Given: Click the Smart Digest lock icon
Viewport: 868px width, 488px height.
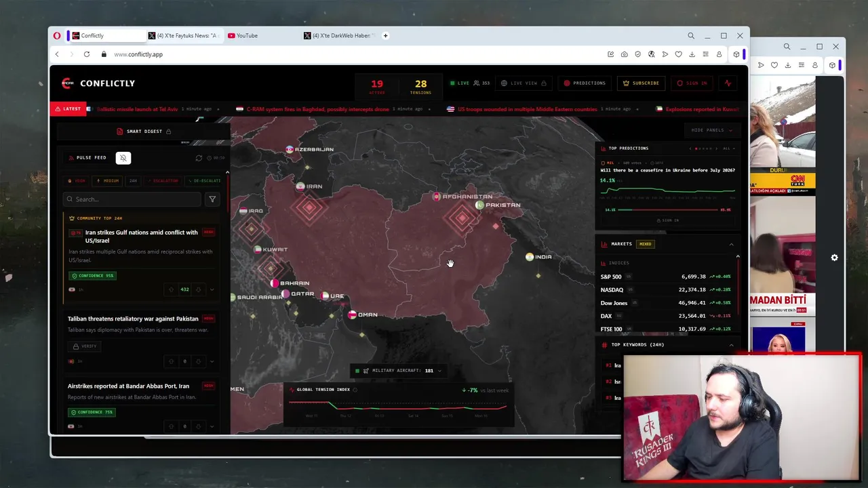Looking at the screenshot, I should click(x=168, y=131).
